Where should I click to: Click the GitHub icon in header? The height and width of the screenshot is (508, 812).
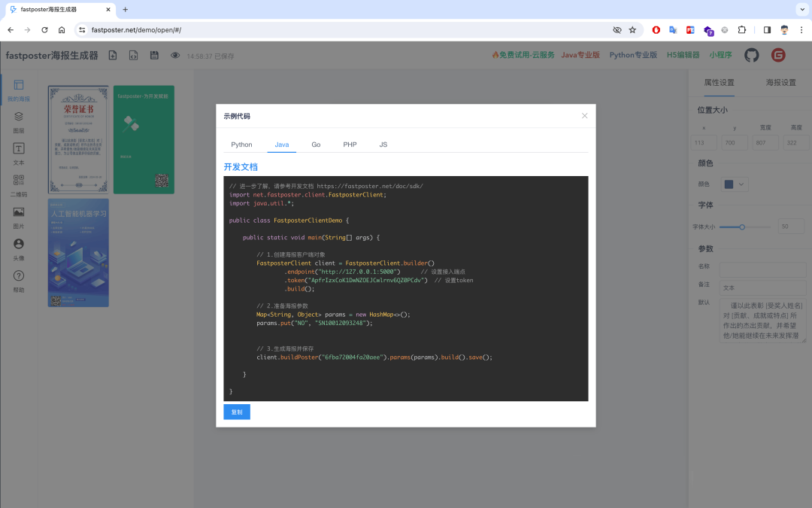click(x=751, y=55)
